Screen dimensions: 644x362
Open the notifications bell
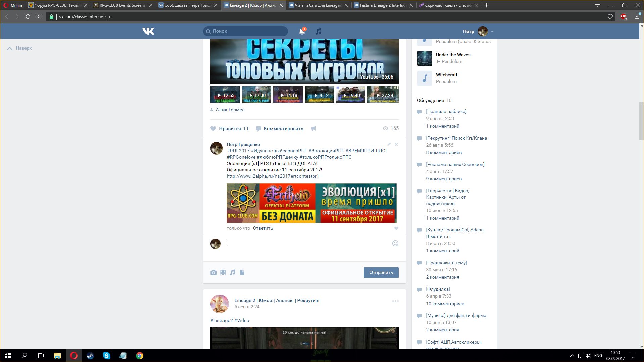pos(302,31)
